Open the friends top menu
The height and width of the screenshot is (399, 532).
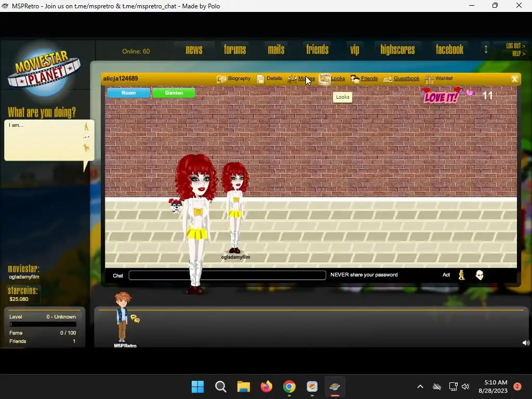pyautogui.click(x=317, y=50)
